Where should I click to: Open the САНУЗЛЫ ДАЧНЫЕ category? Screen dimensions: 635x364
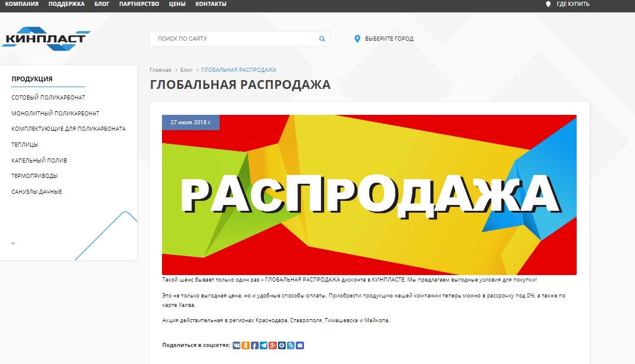pyautogui.click(x=37, y=191)
